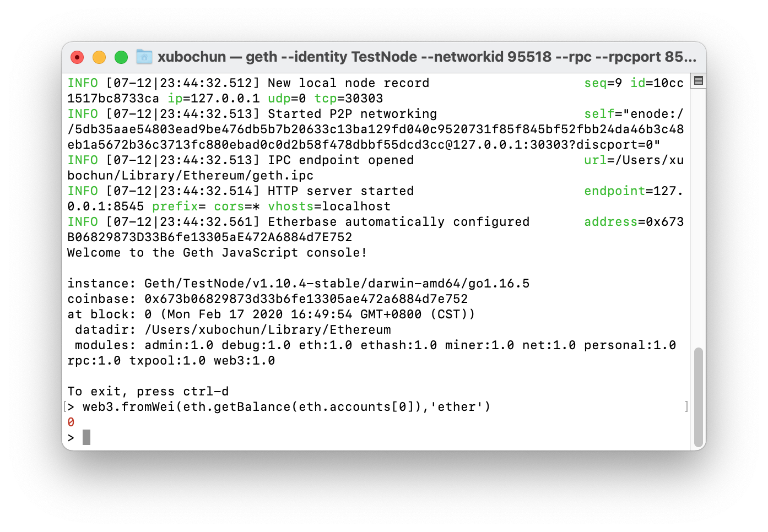Click the 'HTTP server started' log line
Screen dimensions: 768x532
point(341,191)
